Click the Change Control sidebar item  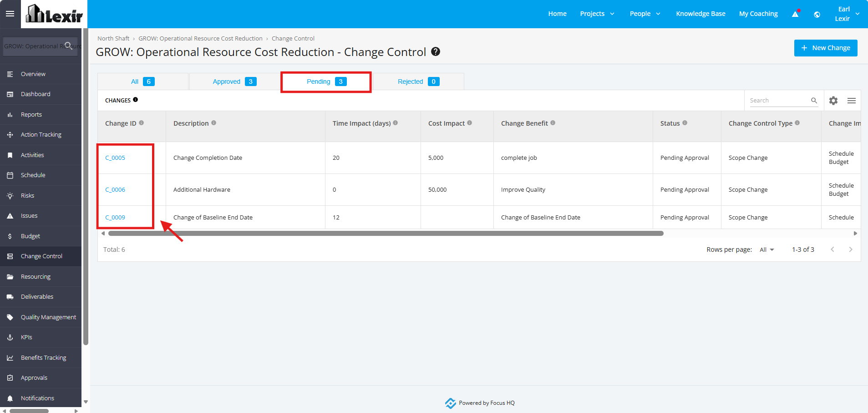click(x=41, y=256)
